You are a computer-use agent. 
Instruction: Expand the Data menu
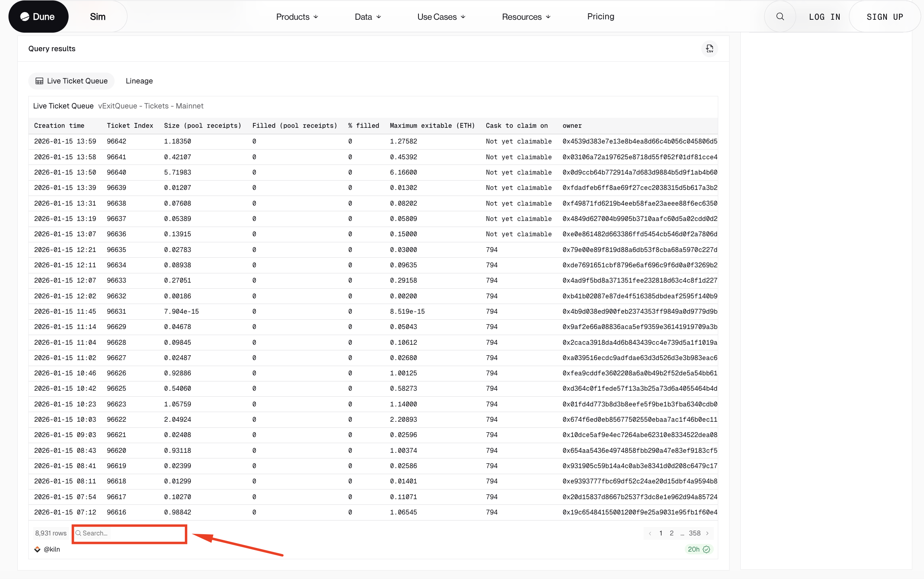(368, 17)
